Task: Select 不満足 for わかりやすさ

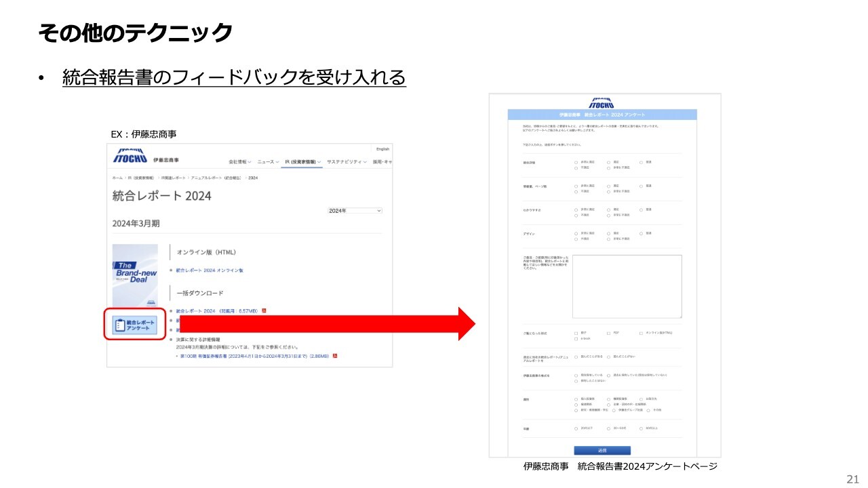Action: pyautogui.click(x=576, y=216)
